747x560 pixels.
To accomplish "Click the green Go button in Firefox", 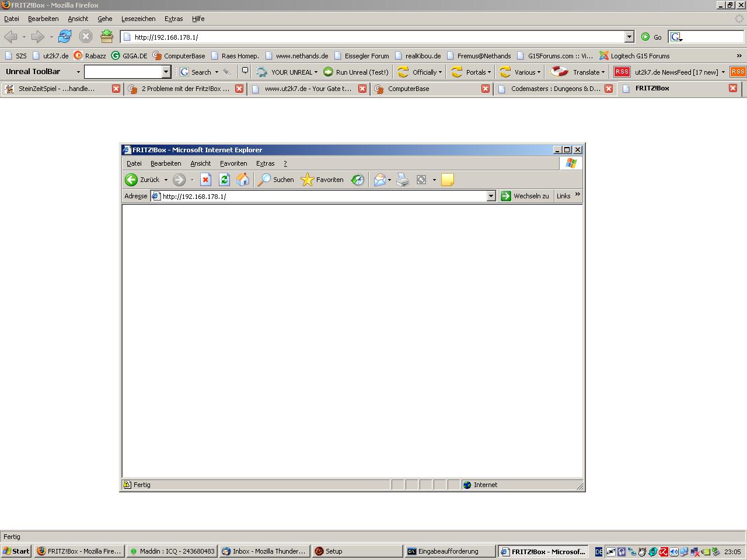I will pyautogui.click(x=652, y=37).
